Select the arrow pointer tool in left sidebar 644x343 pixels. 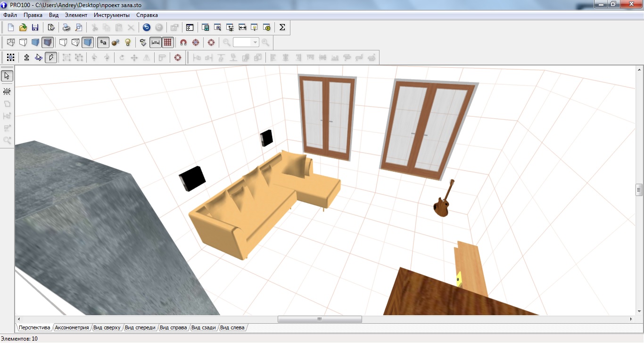7,76
